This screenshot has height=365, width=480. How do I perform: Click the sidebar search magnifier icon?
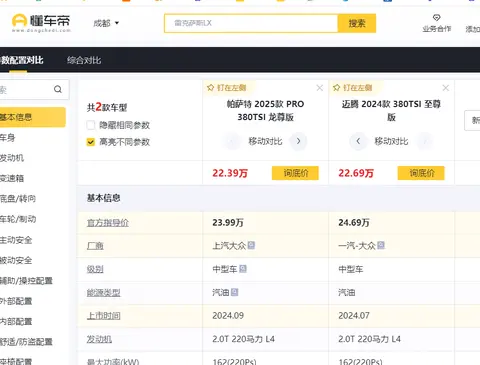click(58, 89)
